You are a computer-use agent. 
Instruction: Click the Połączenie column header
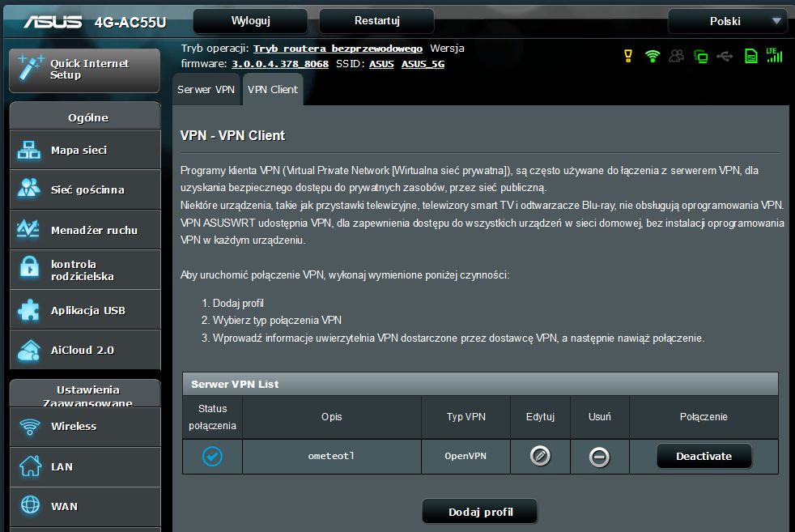pos(704,417)
